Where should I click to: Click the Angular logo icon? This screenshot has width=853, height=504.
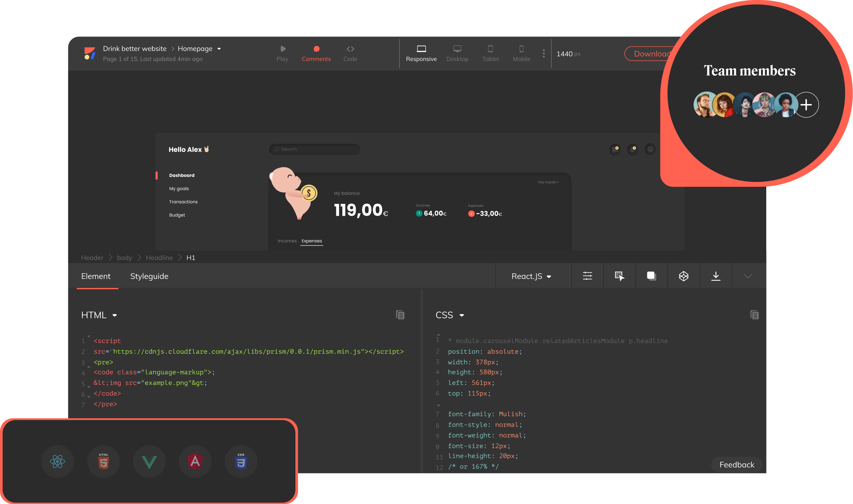click(x=195, y=461)
